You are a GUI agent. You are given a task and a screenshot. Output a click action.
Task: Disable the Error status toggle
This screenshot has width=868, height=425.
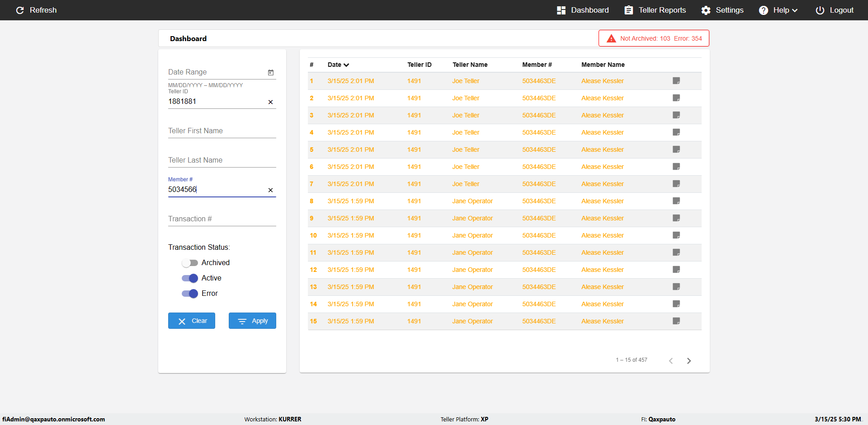tap(190, 294)
